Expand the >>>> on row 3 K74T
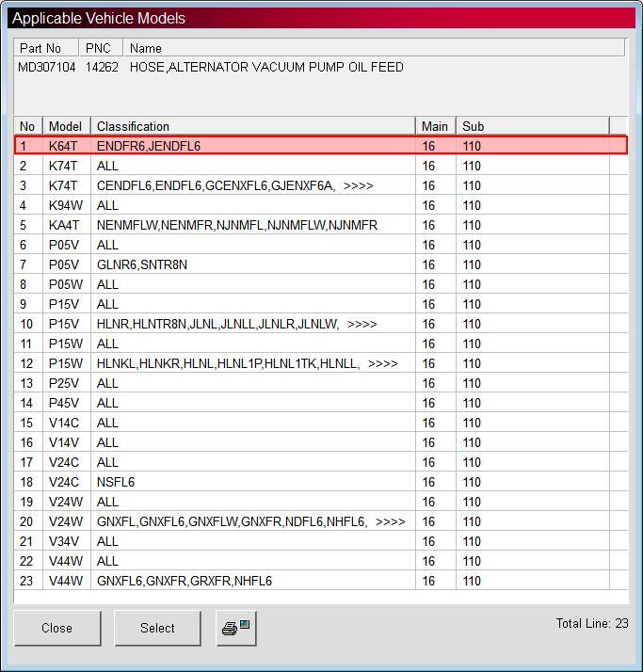The image size is (643, 672). pyautogui.click(x=359, y=186)
